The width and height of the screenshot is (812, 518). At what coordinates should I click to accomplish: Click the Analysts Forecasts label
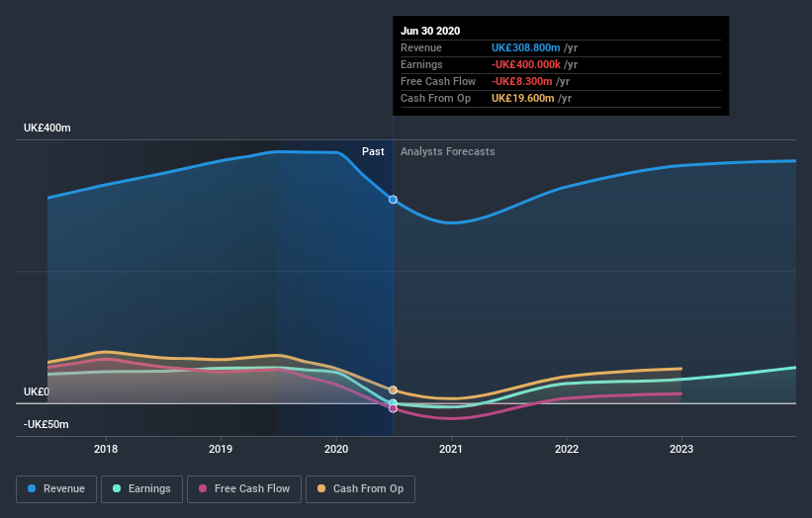tap(448, 151)
